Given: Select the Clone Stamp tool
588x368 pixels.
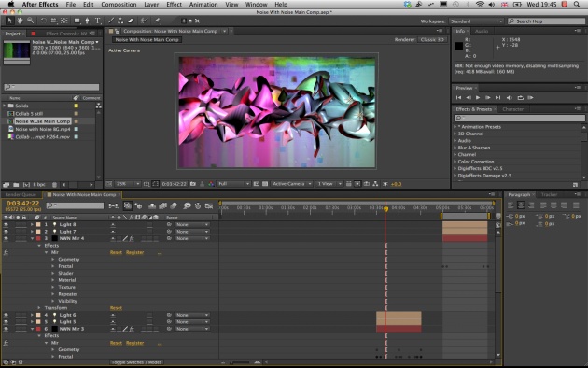Looking at the screenshot, I should point(120,21).
